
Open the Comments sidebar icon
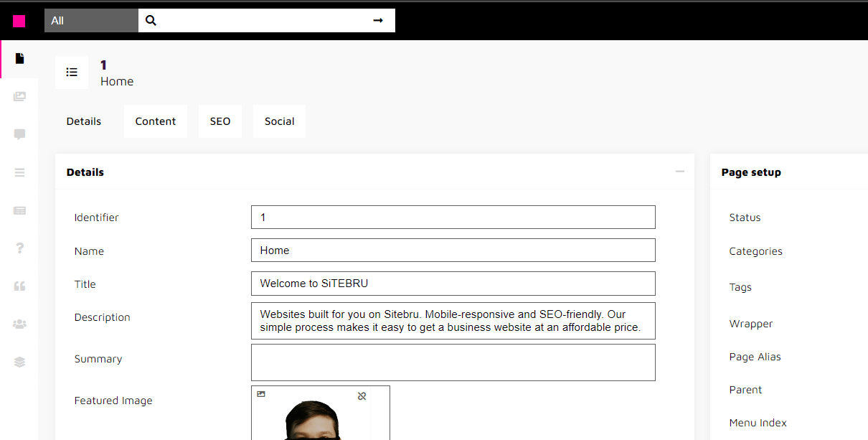click(x=19, y=134)
